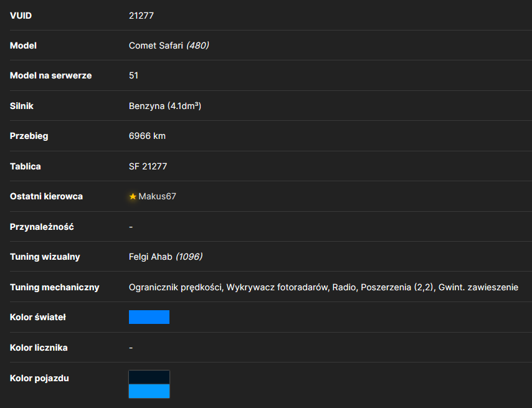Click the Ostatni kierowca row label
Screen dimensions: 532x408
(x=46, y=196)
